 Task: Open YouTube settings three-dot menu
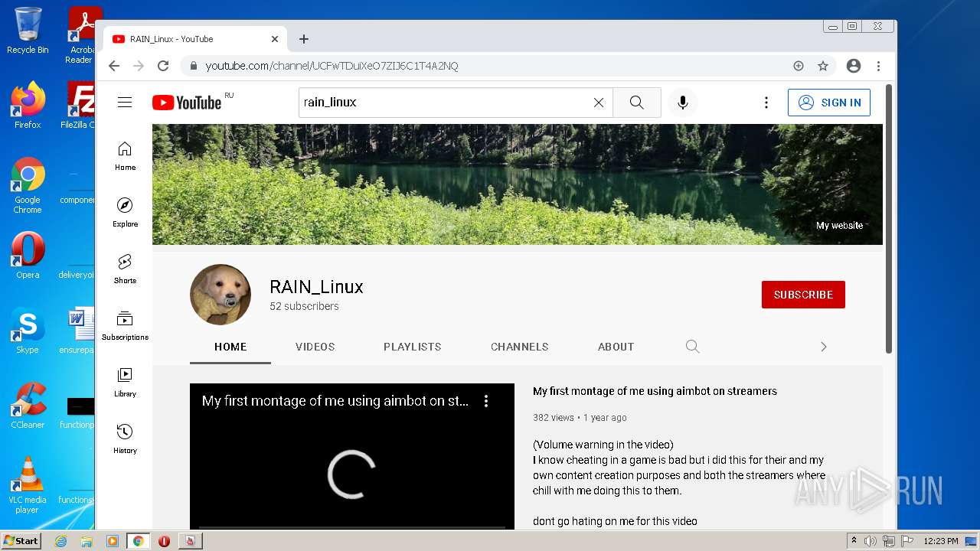[766, 103]
